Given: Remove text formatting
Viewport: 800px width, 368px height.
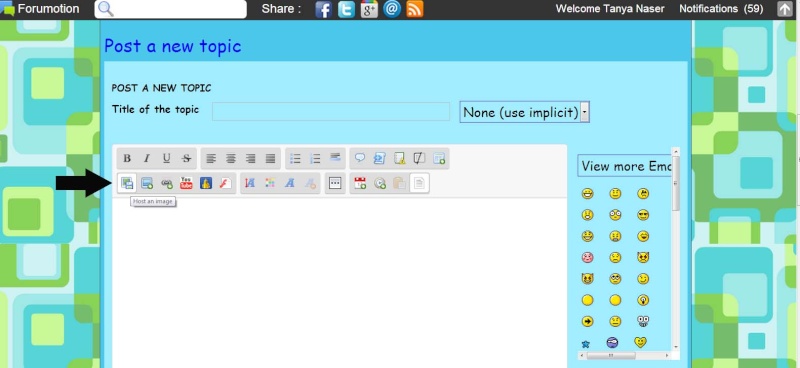Looking at the screenshot, I should coord(310,183).
